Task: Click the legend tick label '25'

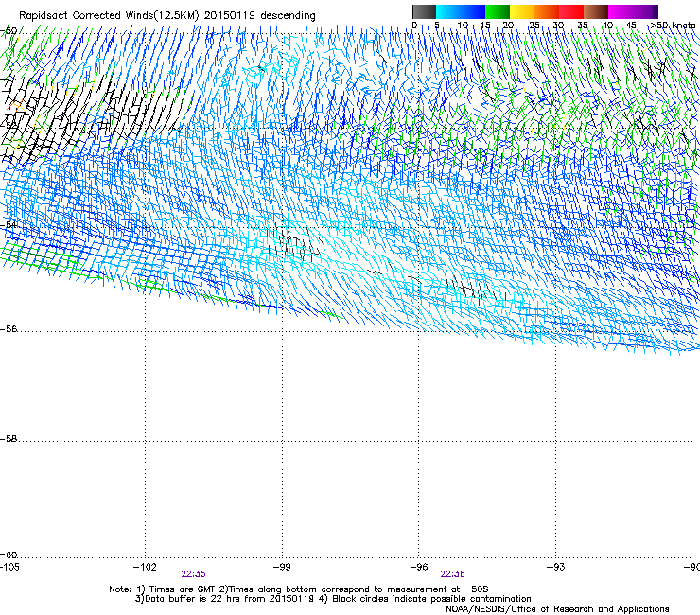Action: tap(534, 26)
